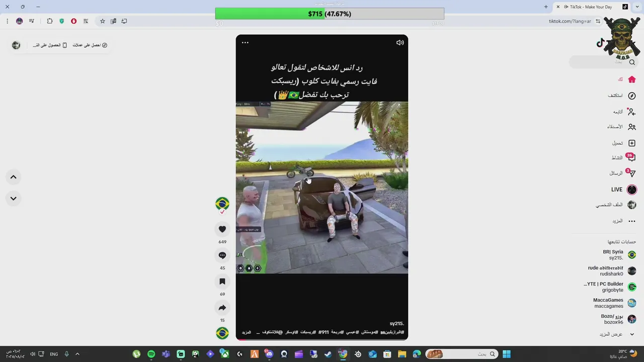Open the Upload plus icon

point(632,143)
